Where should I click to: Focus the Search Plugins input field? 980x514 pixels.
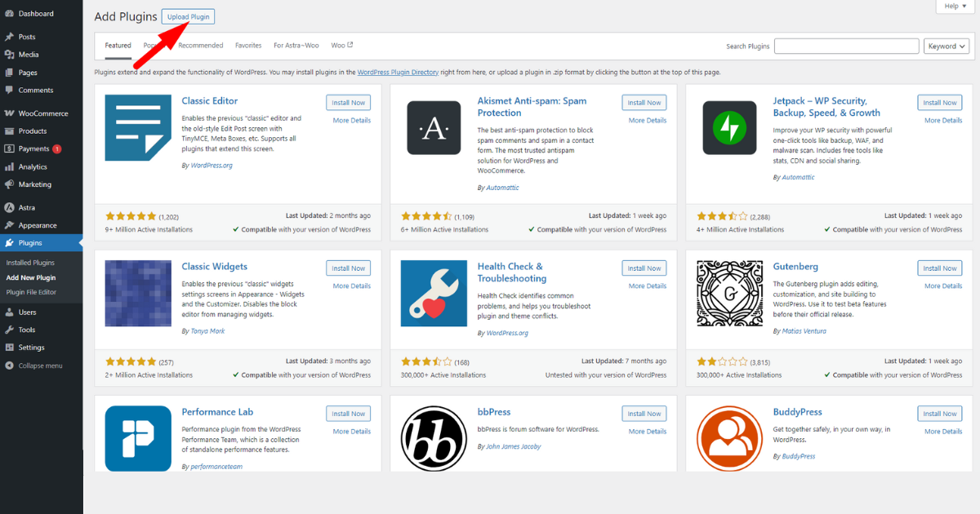[847, 47]
